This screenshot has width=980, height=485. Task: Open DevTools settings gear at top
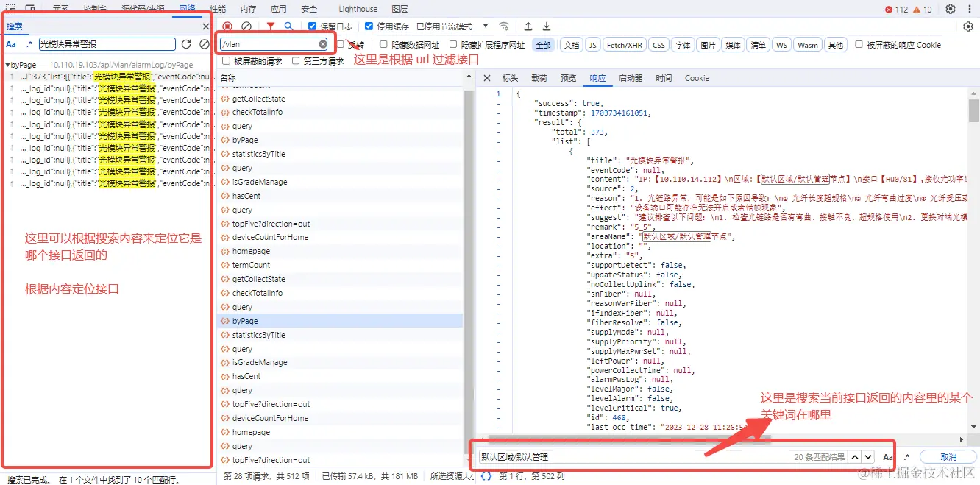pyautogui.click(x=951, y=9)
